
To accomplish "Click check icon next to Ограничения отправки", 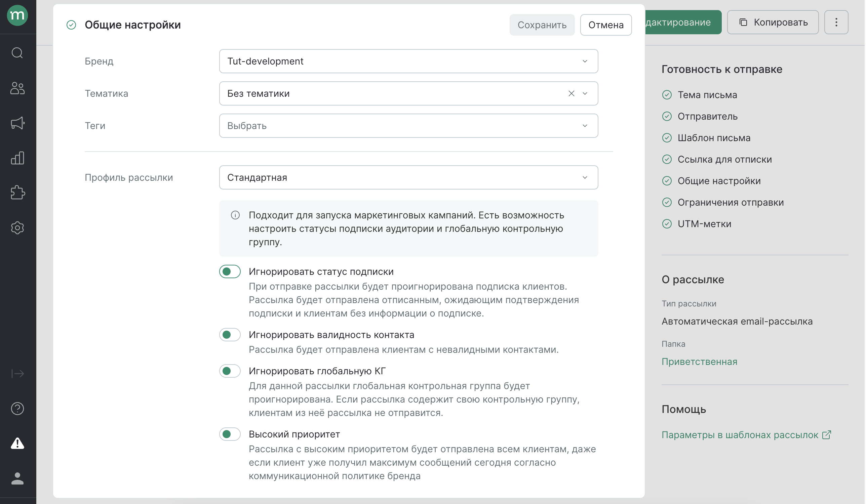I will [x=667, y=202].
